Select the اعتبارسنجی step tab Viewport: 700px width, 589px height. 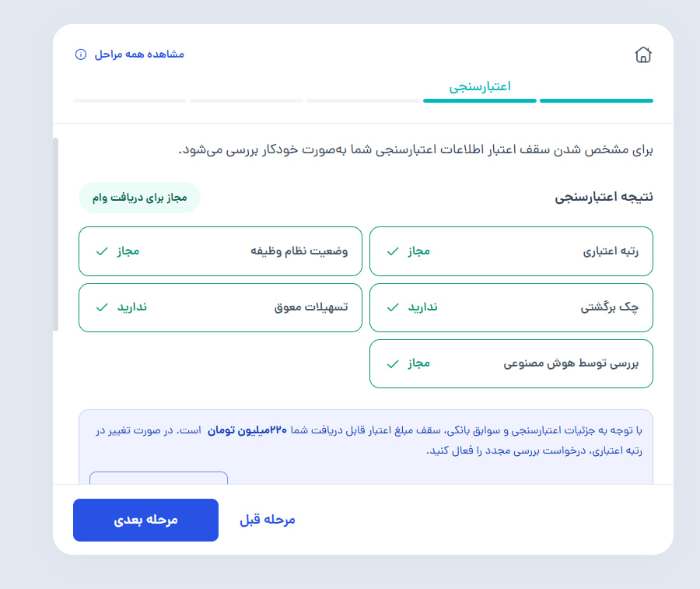coord(479,86)
